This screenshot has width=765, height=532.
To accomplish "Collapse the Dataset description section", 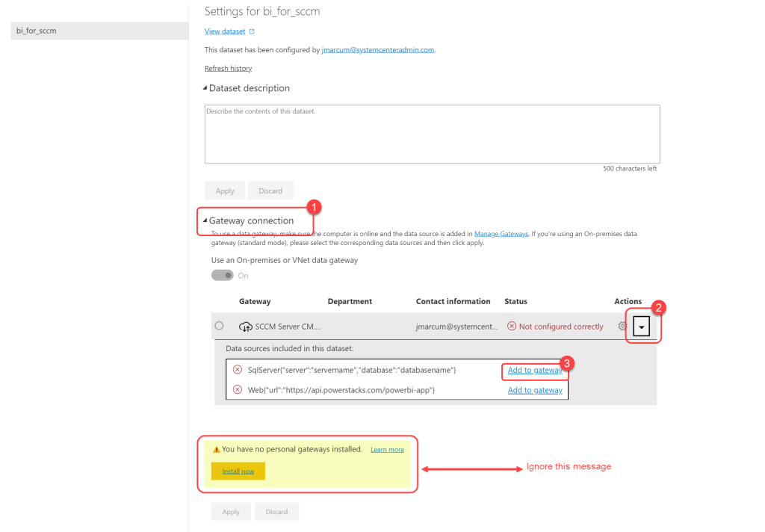I will pos(205,88).
